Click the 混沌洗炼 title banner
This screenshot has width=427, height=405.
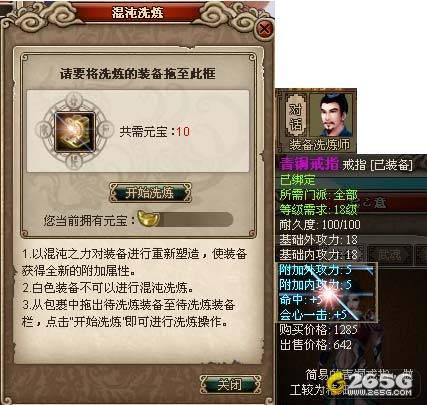point(137,12)
